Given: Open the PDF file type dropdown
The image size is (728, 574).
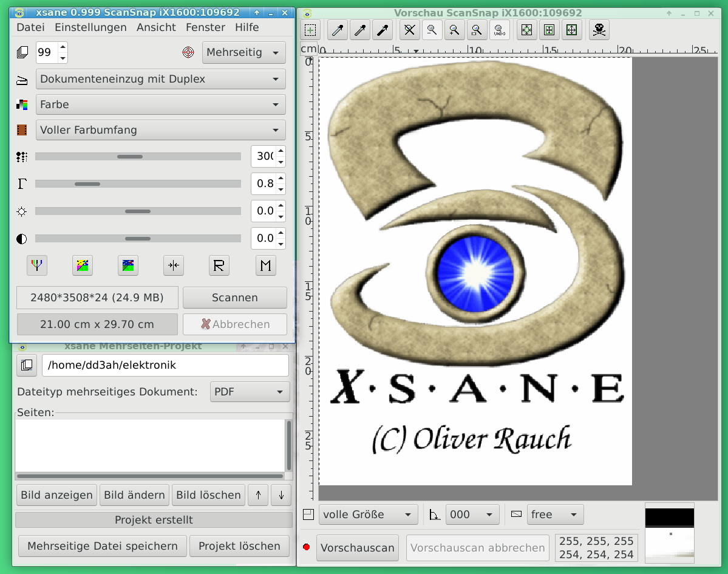Looking at the screenshot, I should [250, 392].
